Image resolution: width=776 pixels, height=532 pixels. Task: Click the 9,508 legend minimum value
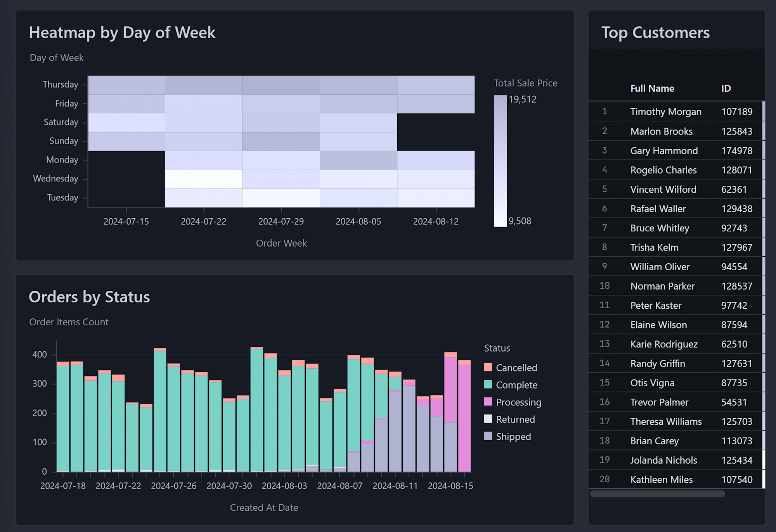520,221
